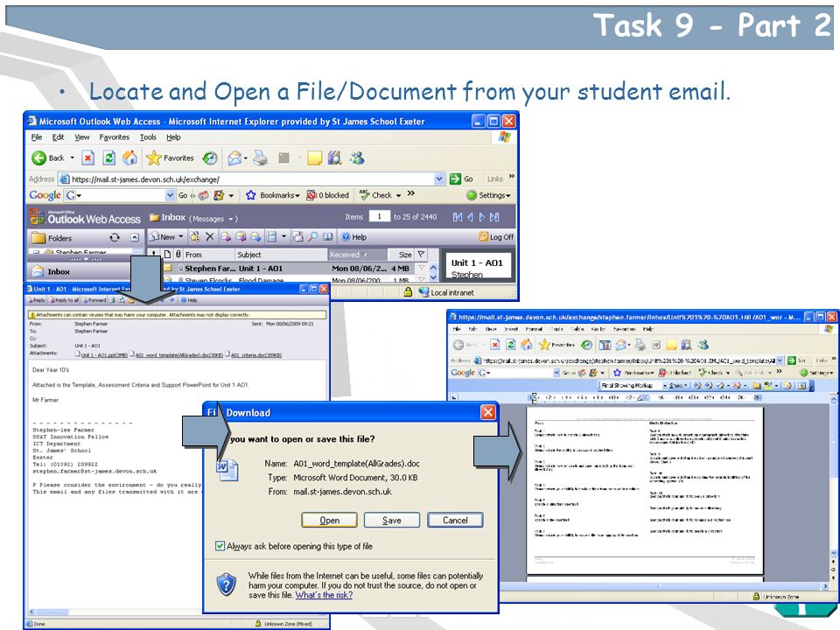The height and width of the screenshot is (630, 840).
Task: Open Tools menu in Outlook Web Access window
Action: [x=148, y=137]
